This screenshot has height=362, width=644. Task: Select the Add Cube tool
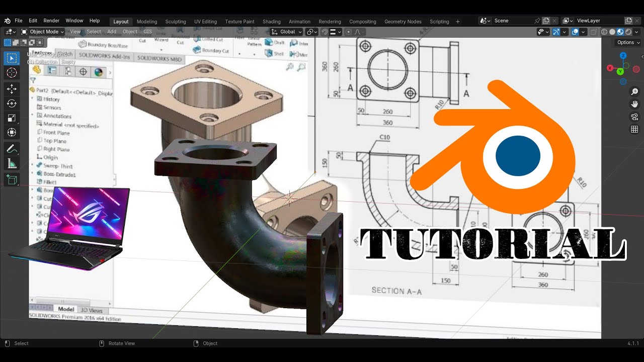coord(12,179)
